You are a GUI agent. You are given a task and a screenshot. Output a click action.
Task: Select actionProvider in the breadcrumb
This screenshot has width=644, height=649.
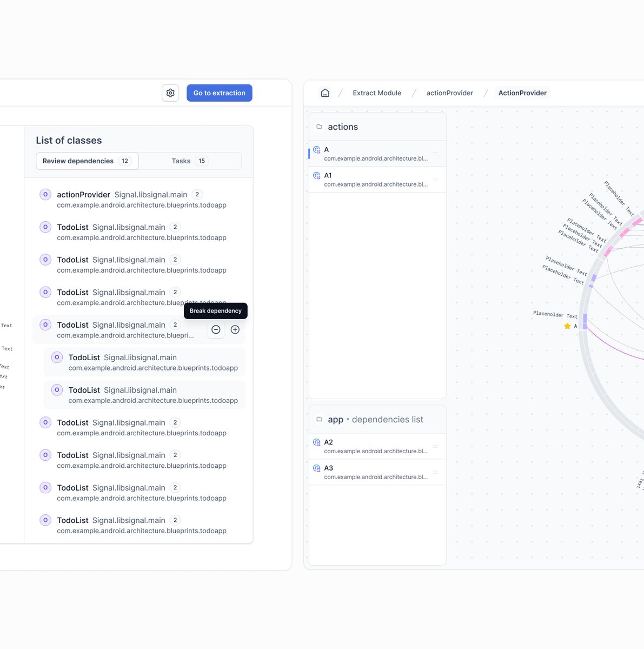point(449,92)
